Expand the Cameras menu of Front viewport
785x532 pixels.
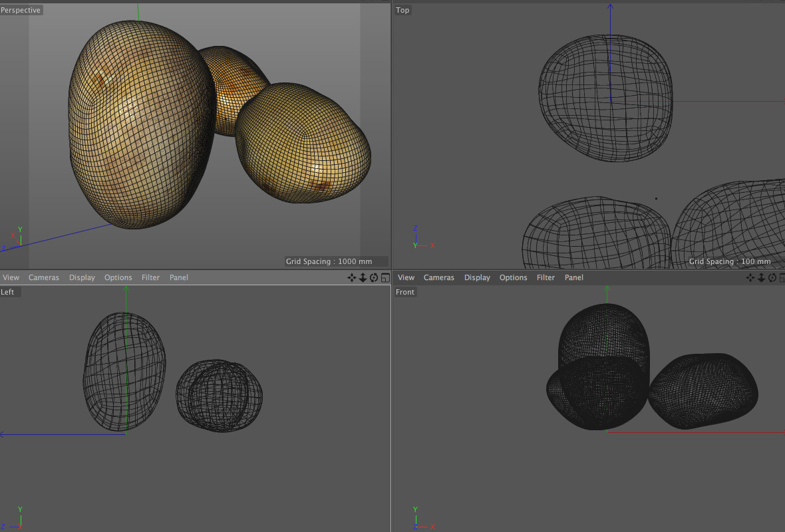point(439,278)
